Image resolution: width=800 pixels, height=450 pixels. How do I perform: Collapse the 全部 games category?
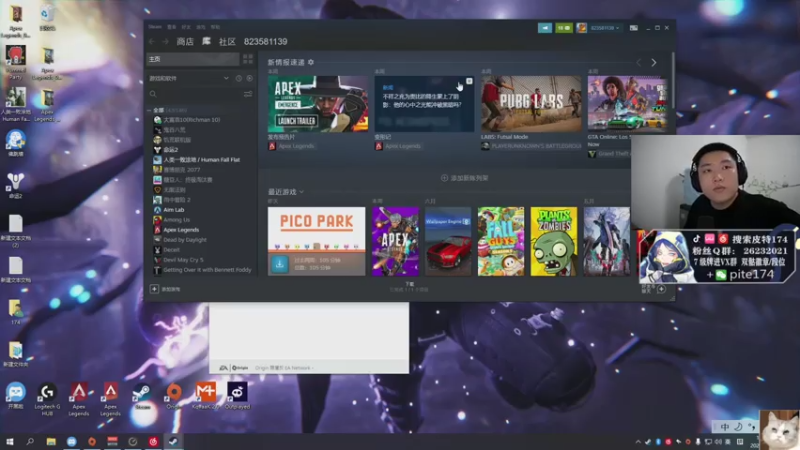[149, 110]
